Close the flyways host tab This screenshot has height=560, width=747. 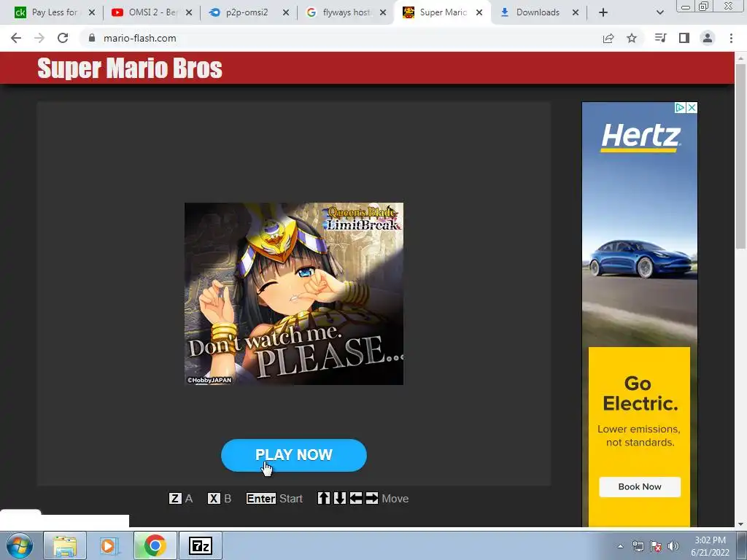(x=383, y=13)
